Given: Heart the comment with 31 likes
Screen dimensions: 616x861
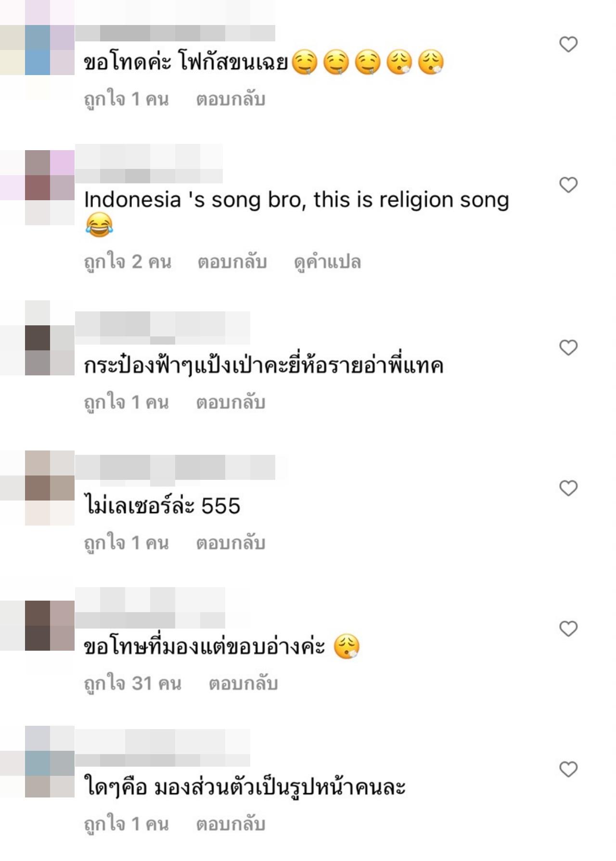Looking at the screenshot, I should (568, 629).
